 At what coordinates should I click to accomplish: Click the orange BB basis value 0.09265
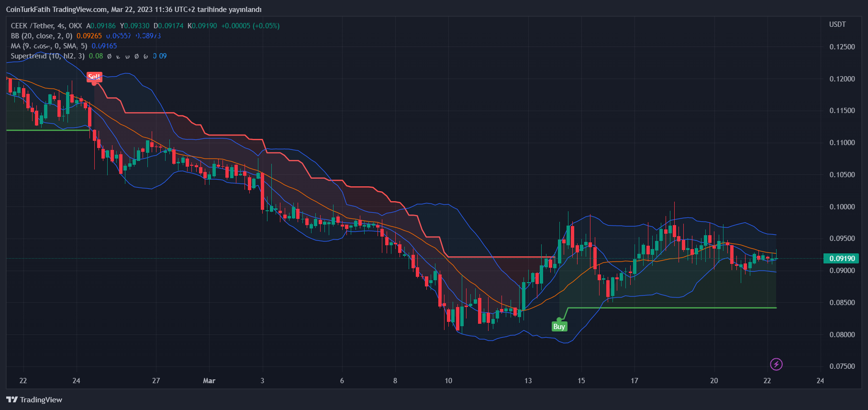coord(89,36)
